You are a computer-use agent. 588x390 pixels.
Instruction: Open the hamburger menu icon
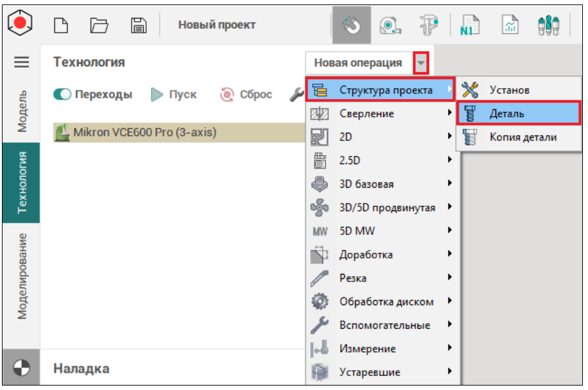[x=21, y=62]
